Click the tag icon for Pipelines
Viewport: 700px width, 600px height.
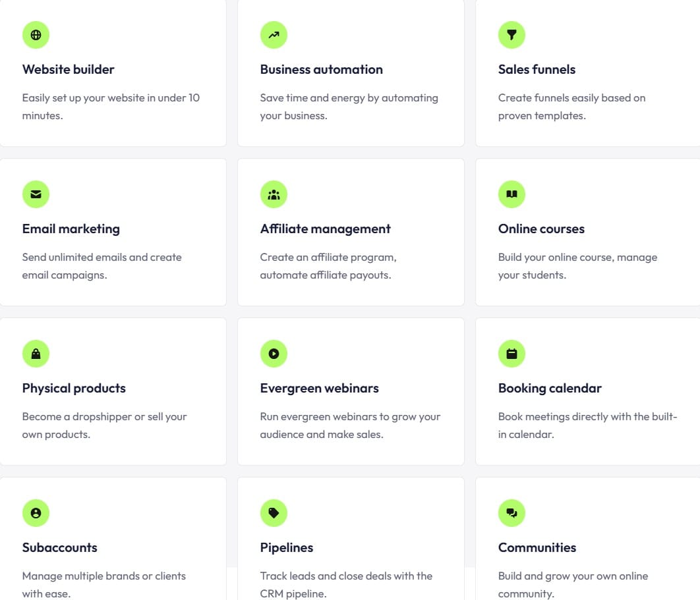[274, 513]
